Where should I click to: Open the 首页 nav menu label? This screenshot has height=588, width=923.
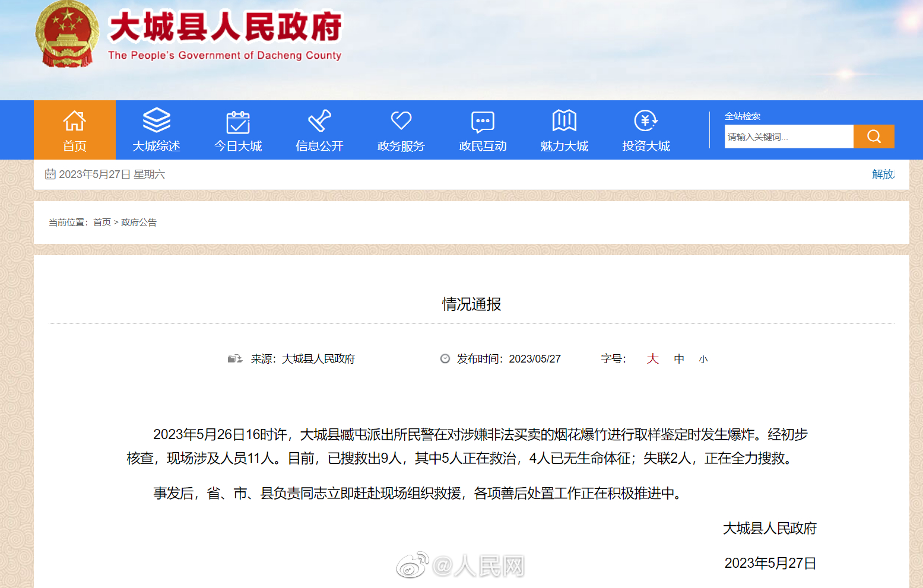click(x=75, y=146)
